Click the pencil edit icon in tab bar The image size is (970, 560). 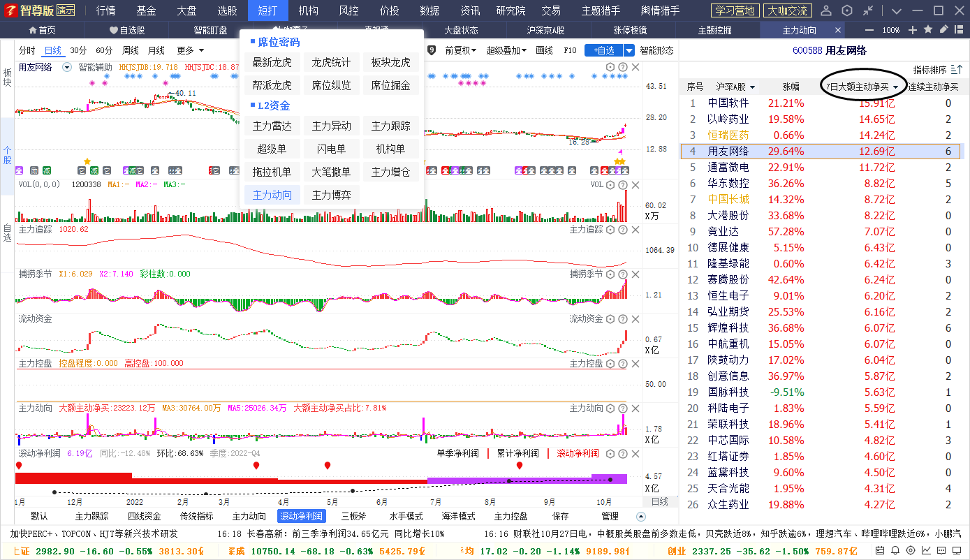click(943, 29)
